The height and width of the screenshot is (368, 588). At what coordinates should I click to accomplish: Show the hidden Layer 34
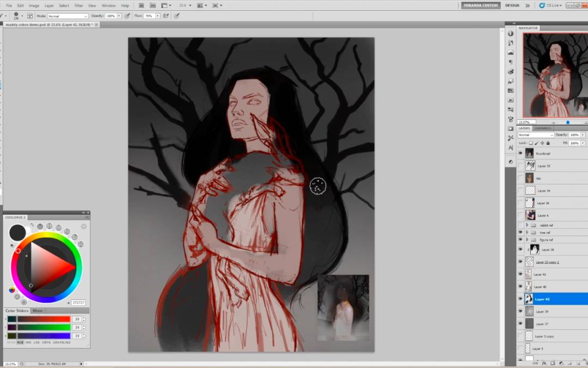pos(520,191)
